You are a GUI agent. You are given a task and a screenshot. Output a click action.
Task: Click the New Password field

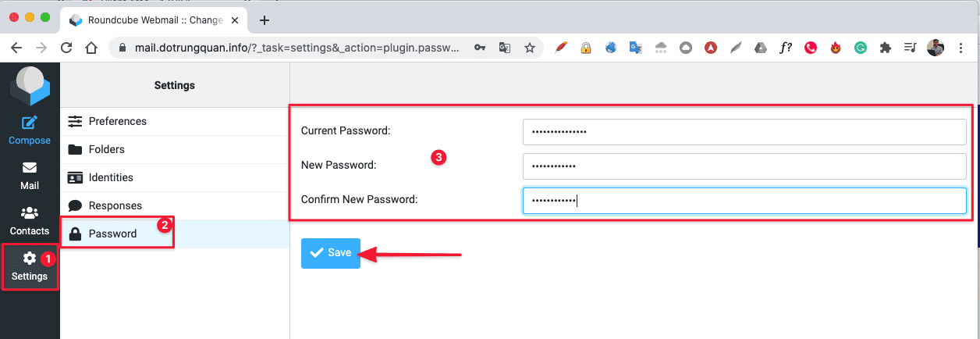744,166
